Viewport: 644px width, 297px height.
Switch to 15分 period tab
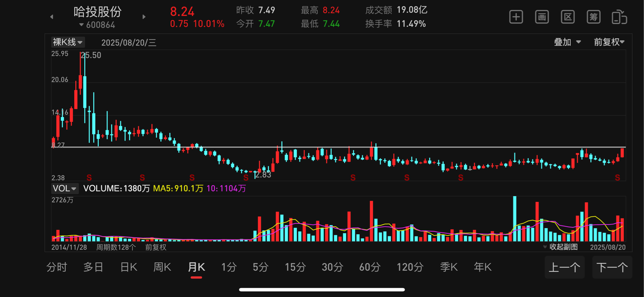click(296, 267)
